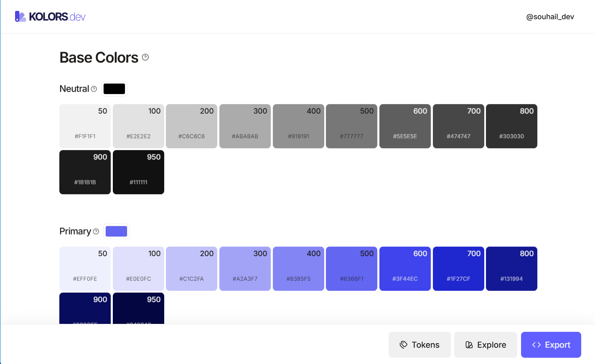The height and width of the screenshot is (364, 595).
Task: Select the Neutral 950 swatch #111111
Action: click(138, 172)
